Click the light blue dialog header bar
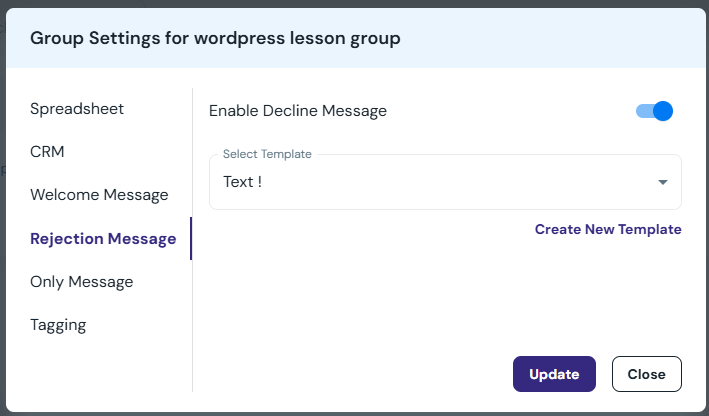This screenshot has height=416, width=709. click(x=550, y=39)
